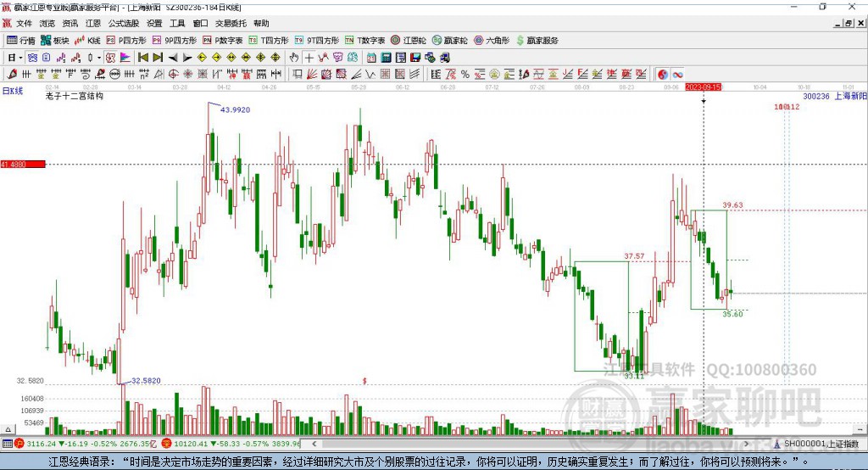
Task: Click the truck icon in toolbar
Action: (x=444, y=58)
